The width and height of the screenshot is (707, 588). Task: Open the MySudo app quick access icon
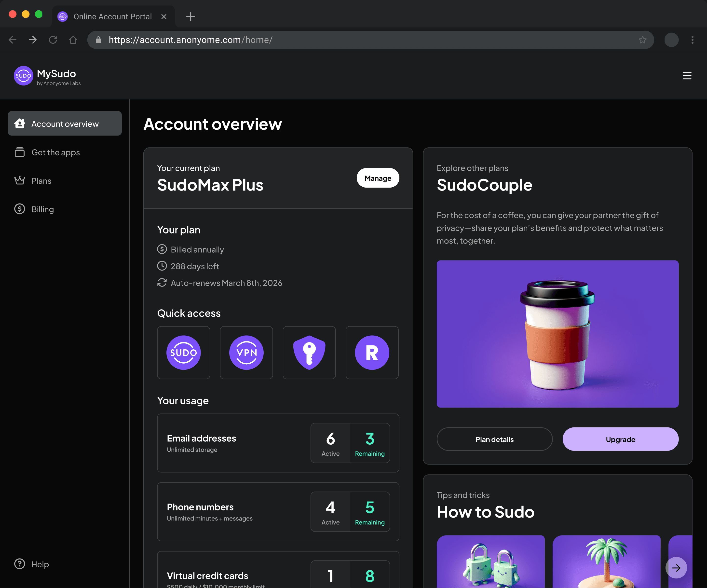[x=183, y=353]
